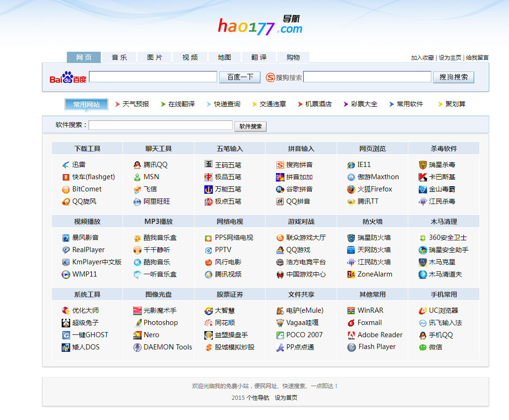Screen dimensions: 509x420
Task: Click the DAEMON Tools icon
Action: pyautogui.click(x=137, y=348)
